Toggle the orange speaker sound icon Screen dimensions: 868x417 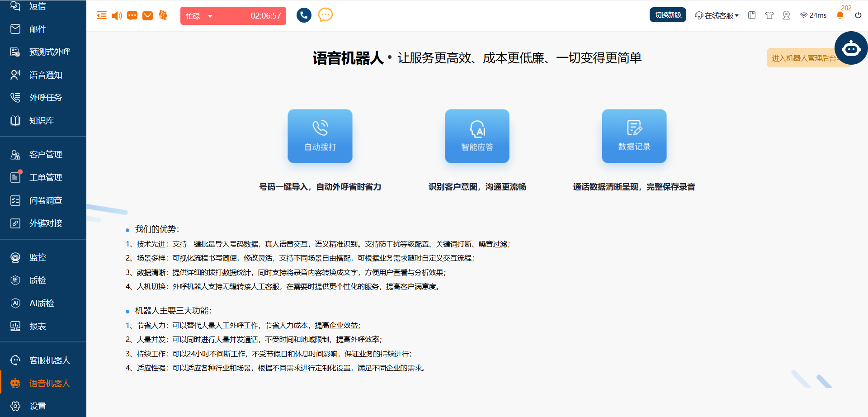click(x=117, y=16)
